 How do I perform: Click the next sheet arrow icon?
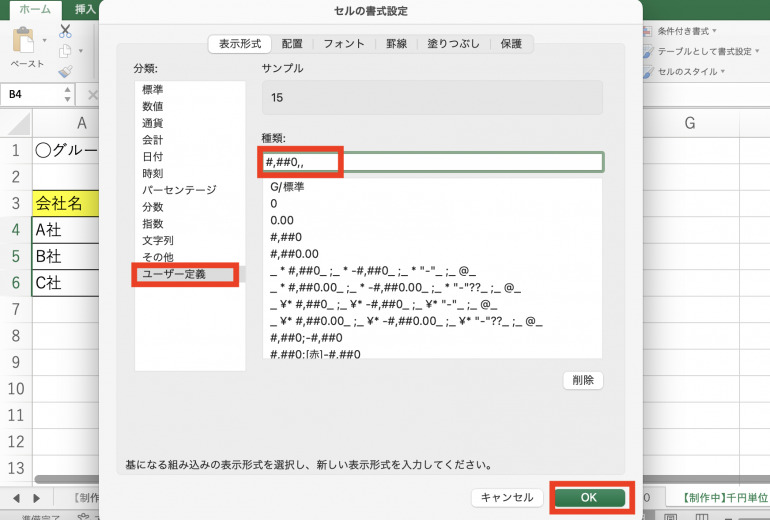tap(37, 497)
